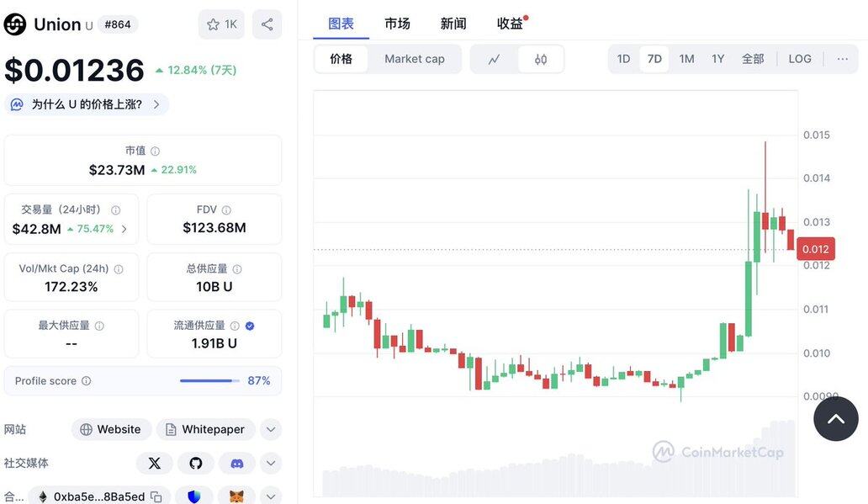This screenshot has height=504, width=868.
Task: Switch to candlestick chart view
Action: click(541, 59)
